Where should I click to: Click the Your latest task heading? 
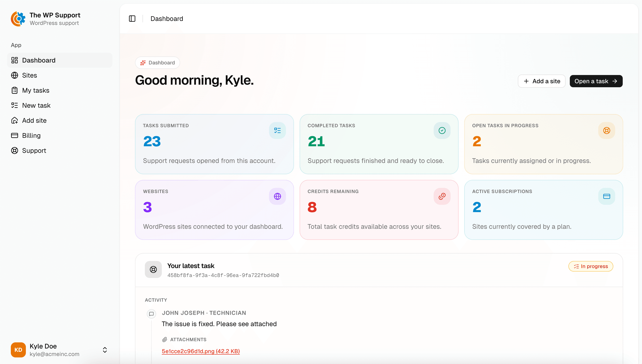pyautogui.click(x=191, y=266)
